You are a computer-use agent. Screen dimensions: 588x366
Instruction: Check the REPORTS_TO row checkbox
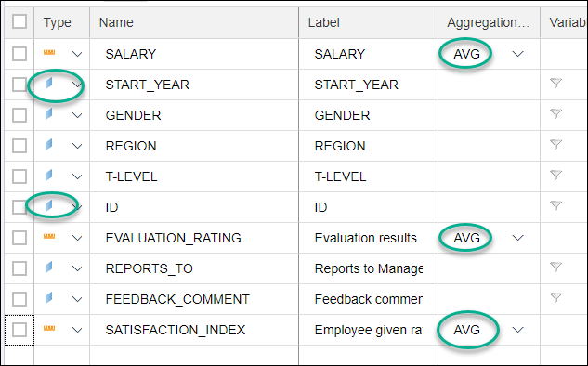click(x=20, y=268)
